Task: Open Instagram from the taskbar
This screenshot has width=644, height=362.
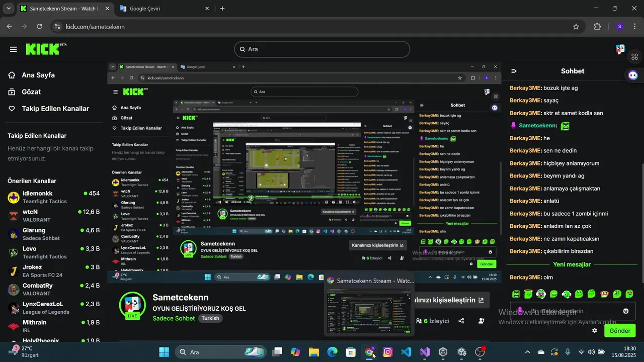Action: (x=387, y=352)
